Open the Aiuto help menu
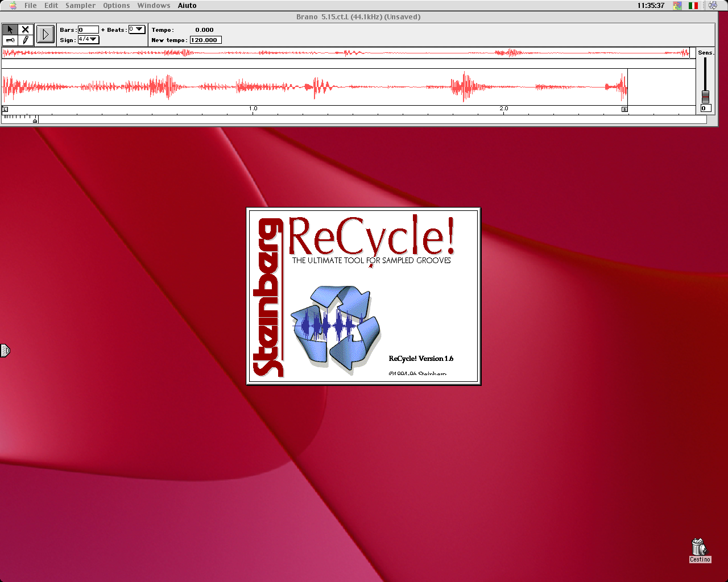The width and height of the screenshot is (728, 582). coord(187,5)
